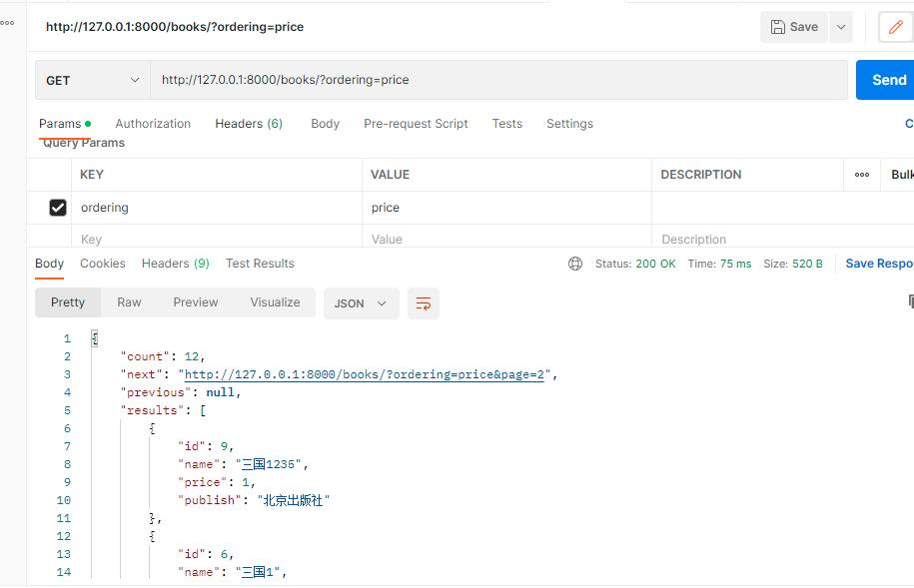This screenshot has width=914, height=588.
Task: Click the copy response icon at right
Action: tap(910, 301)
